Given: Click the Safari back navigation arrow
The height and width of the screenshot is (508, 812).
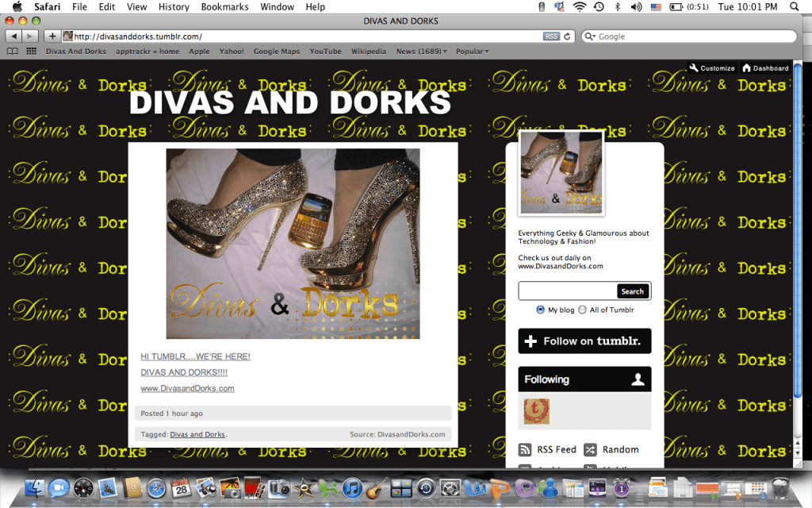Looking at the screenshot, I should tap(13, 37).
